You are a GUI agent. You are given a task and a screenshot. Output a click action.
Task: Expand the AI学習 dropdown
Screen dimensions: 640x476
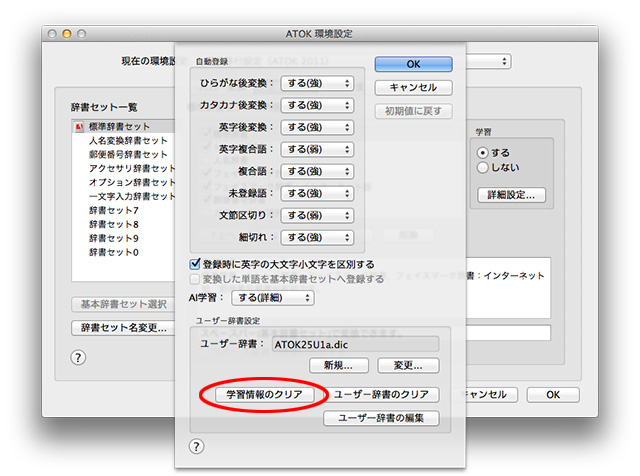point(272,297)
